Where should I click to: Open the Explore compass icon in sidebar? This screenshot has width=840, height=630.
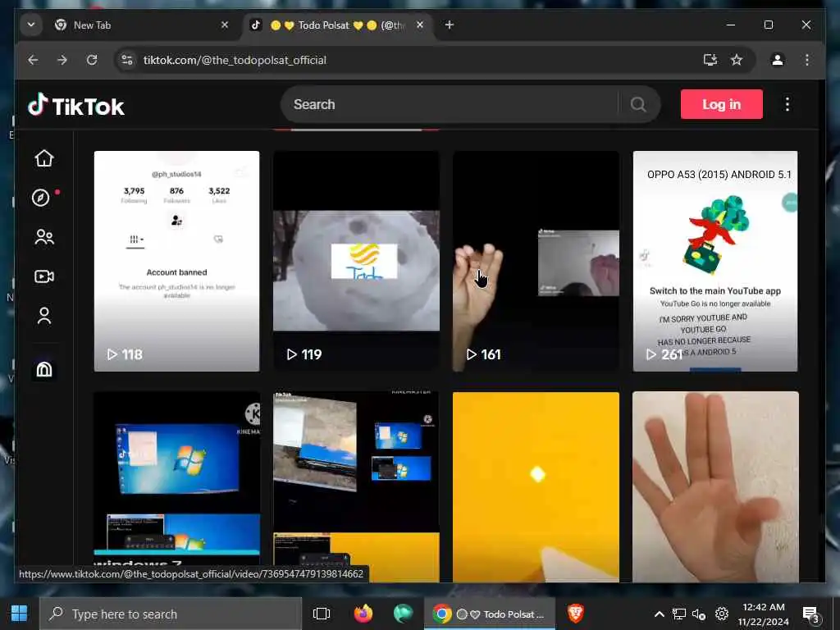tap(41, 198)
